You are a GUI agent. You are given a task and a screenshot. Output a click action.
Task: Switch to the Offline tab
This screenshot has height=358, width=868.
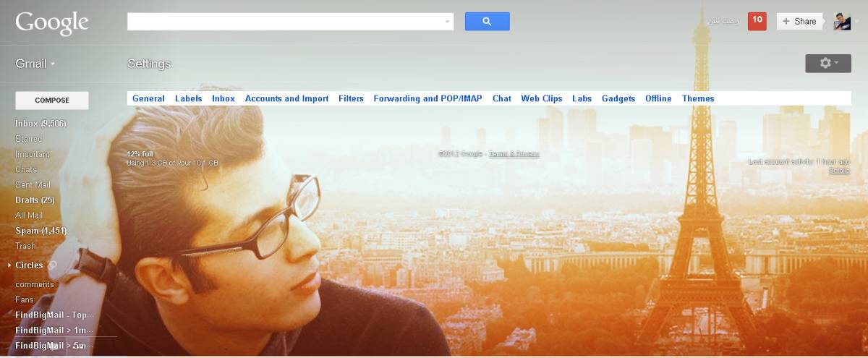click(658, 98)
